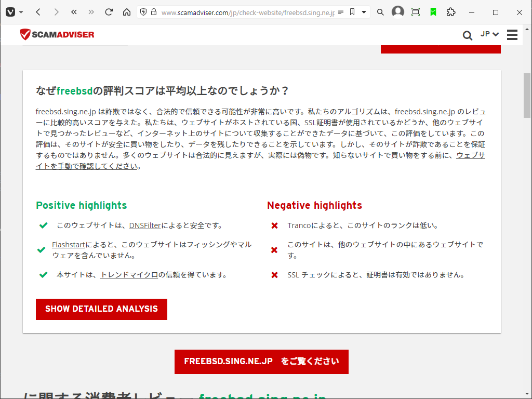Go back to the previous page

(38, 12)
